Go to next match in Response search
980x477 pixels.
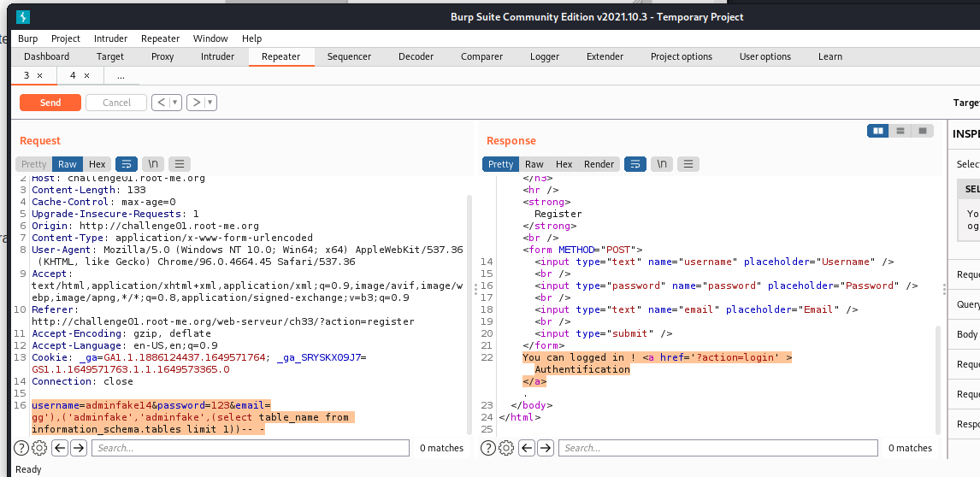tap(546, 448)
